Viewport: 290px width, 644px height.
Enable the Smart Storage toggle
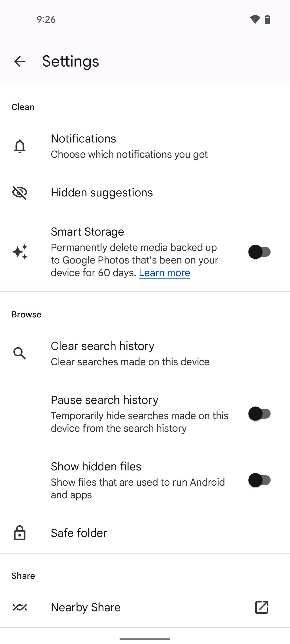pos(259,252)
